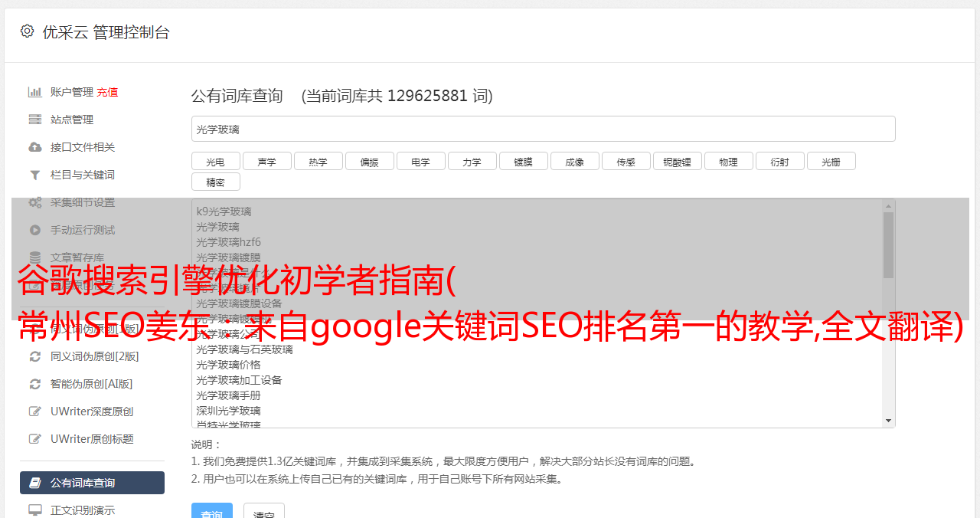Click the play icon for 手动运行测试

(35, 230)
